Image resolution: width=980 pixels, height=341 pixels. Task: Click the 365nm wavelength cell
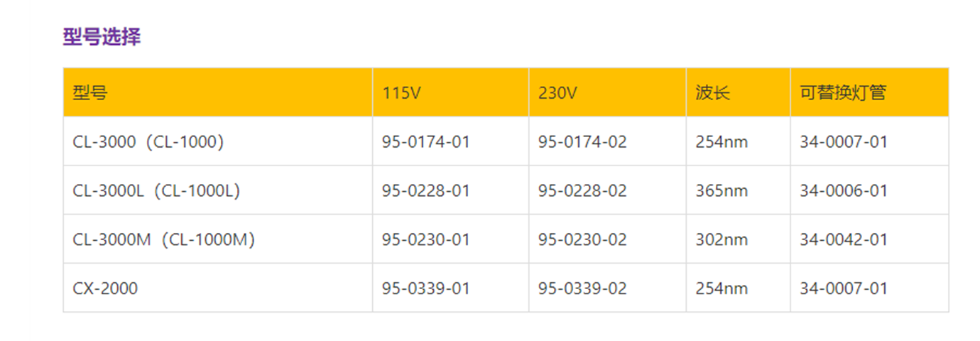coord(722,191)
